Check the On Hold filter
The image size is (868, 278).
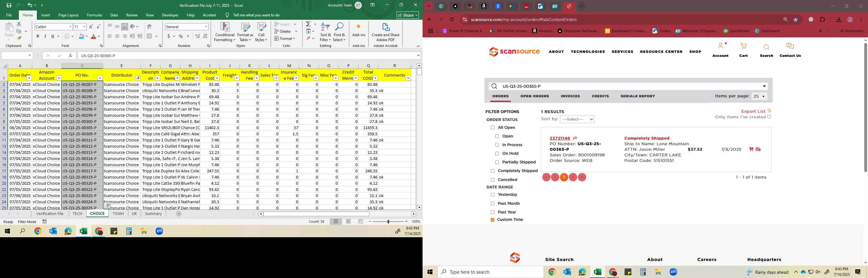pos(497,154)
